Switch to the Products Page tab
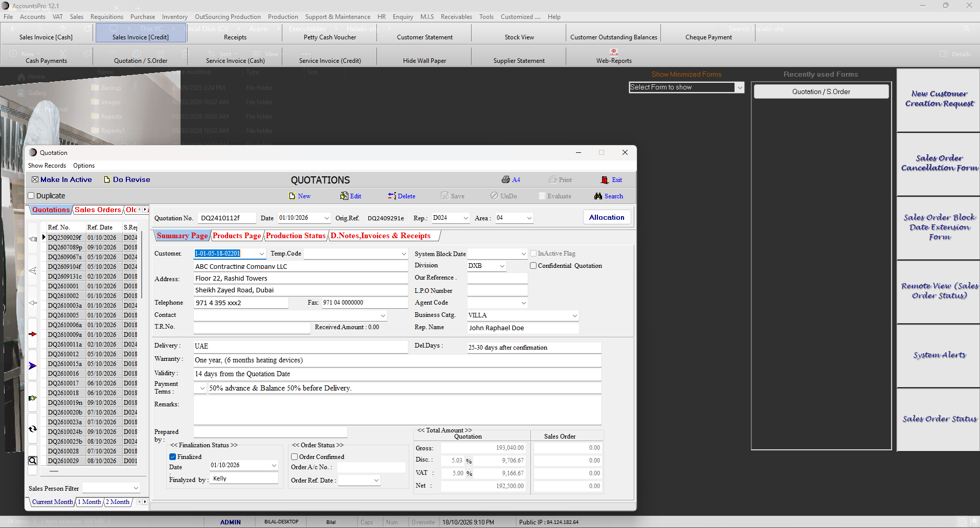 point(237,236)
